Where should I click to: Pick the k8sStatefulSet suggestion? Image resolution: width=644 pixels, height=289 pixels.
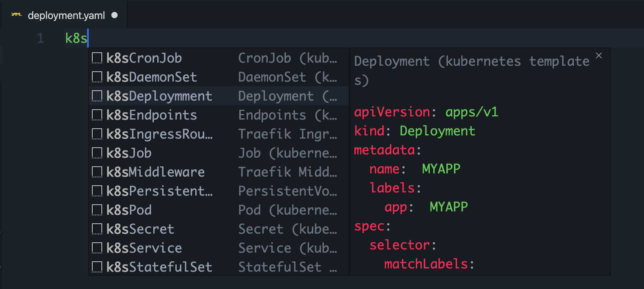coord(159,267)
